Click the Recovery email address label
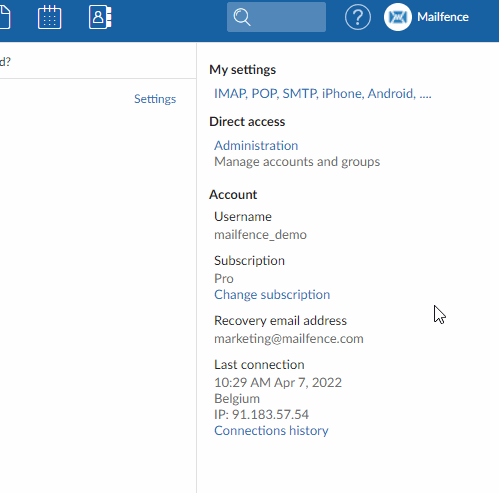This screenshot has height=493, width=499. point(280,321)
